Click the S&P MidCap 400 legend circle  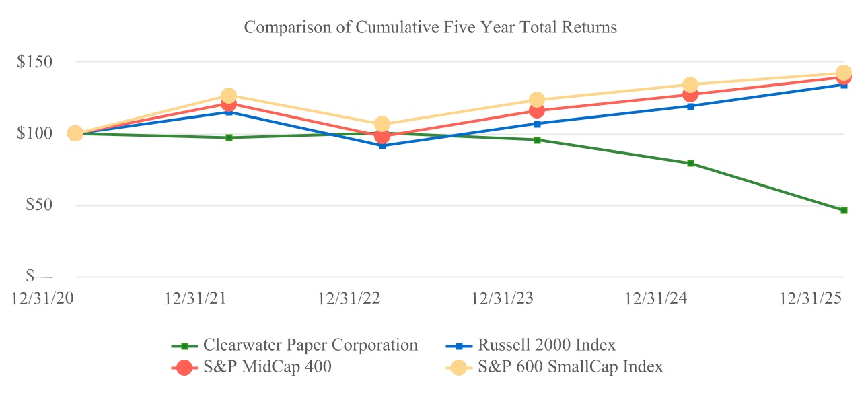click(184, 367)
